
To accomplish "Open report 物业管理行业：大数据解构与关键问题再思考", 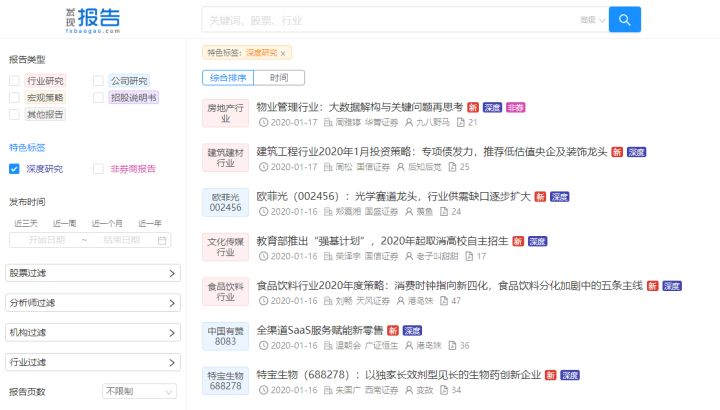I will tap(360, 107).
